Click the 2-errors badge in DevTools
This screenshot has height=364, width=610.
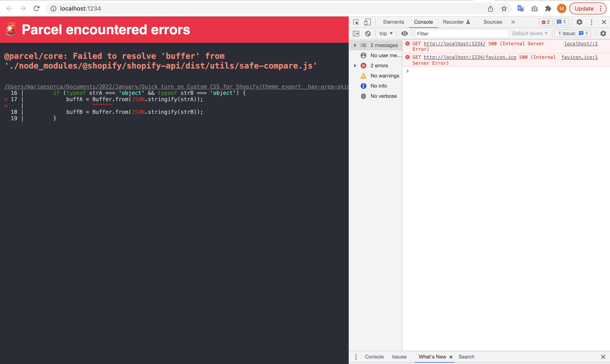[x=545, y=22]
